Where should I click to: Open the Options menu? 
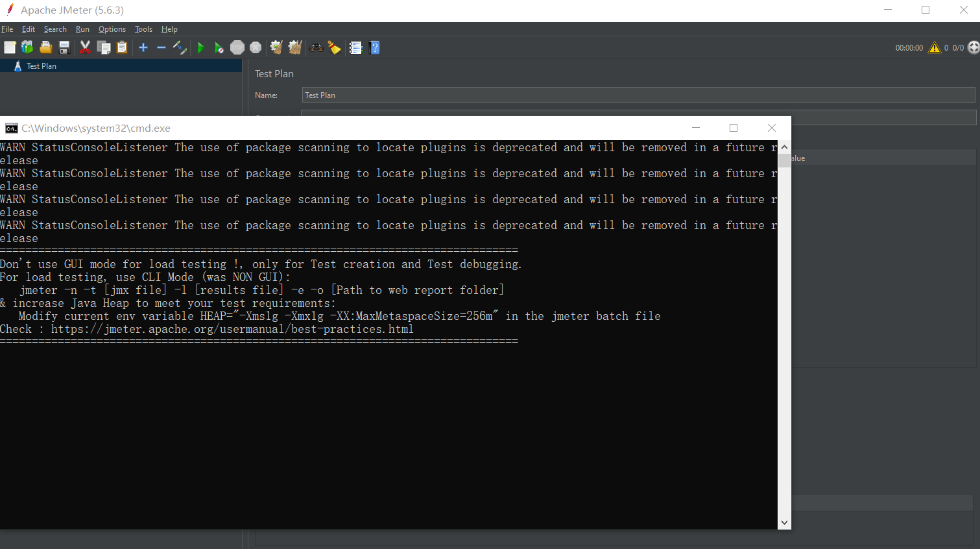(x=112, y=29)
